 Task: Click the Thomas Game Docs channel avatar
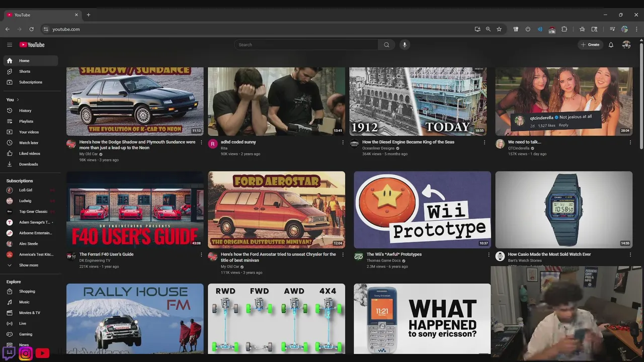(x=358, y=256)
